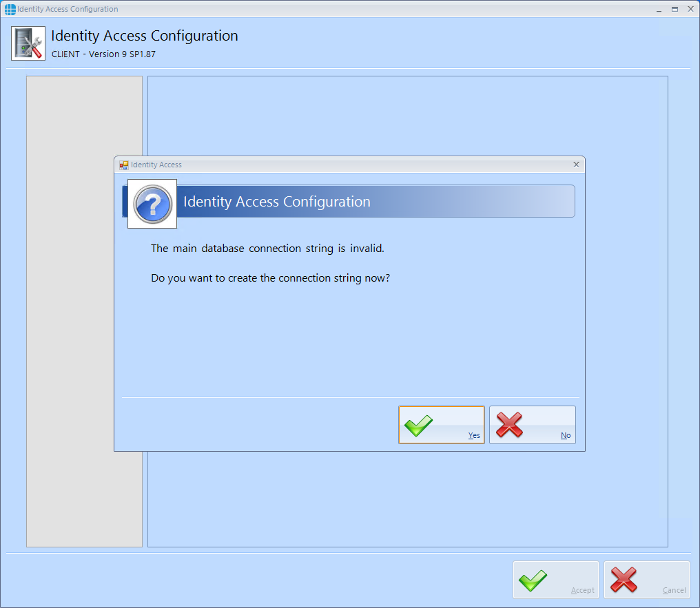This screenshot has width=700, height=608.
Task: Click the small Identity Access dialog title icon
Action: pyautogui.click(x=123, y=165)
